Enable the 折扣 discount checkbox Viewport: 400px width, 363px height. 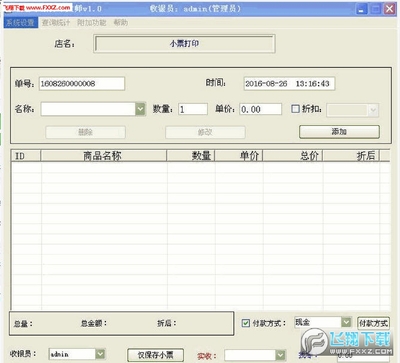(x=295, y=109)
